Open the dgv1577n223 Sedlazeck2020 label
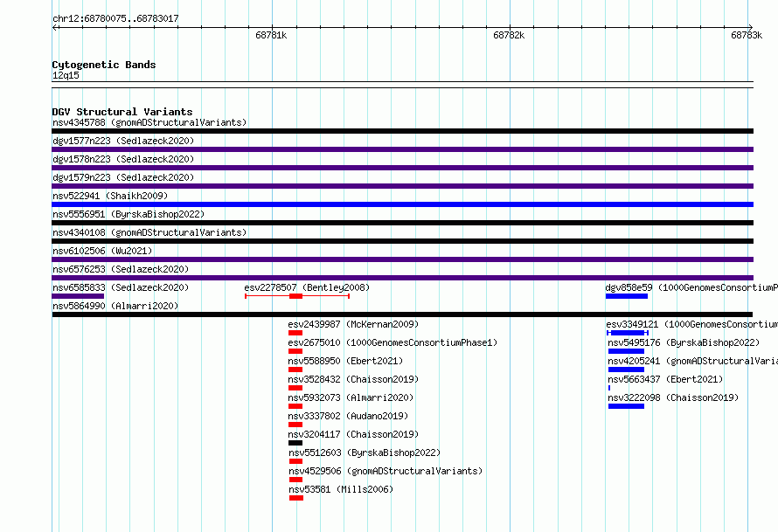 pyautogui.click(x=123, y=141)
